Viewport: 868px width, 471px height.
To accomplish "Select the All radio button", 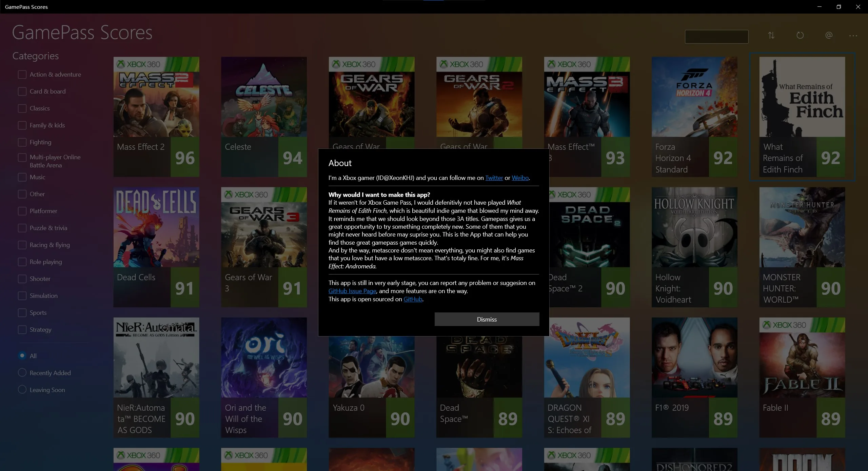I will [22, 355].
